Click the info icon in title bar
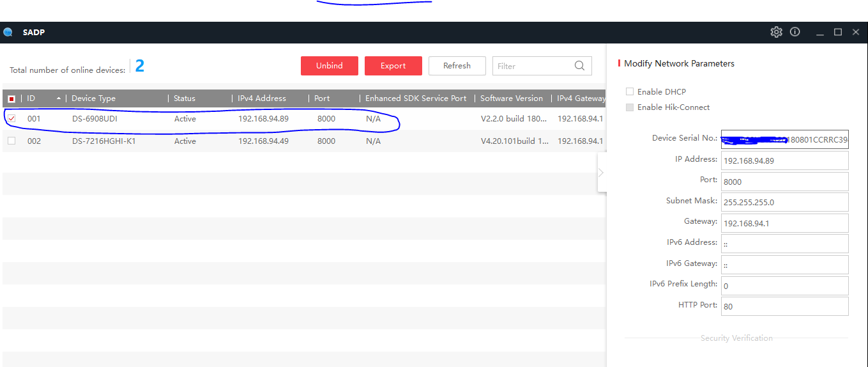Screen dimensions: 868x367 click(x=795, y=32)
